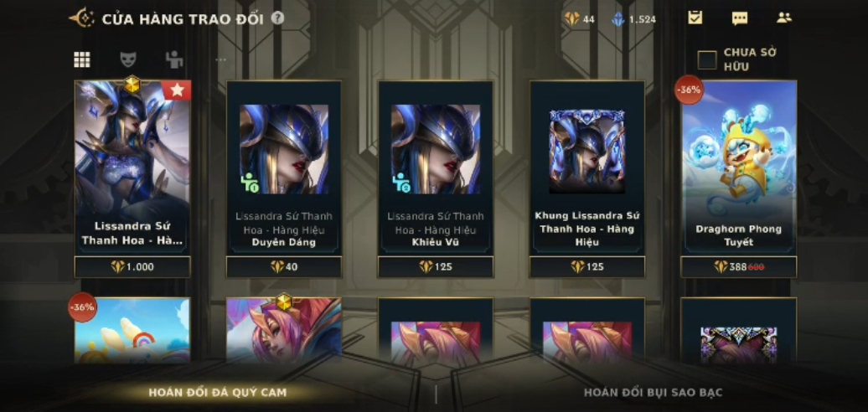Buy Lissandra skin for 1.000 gems
Screen dimensions: 868x412
click(132, 267)
